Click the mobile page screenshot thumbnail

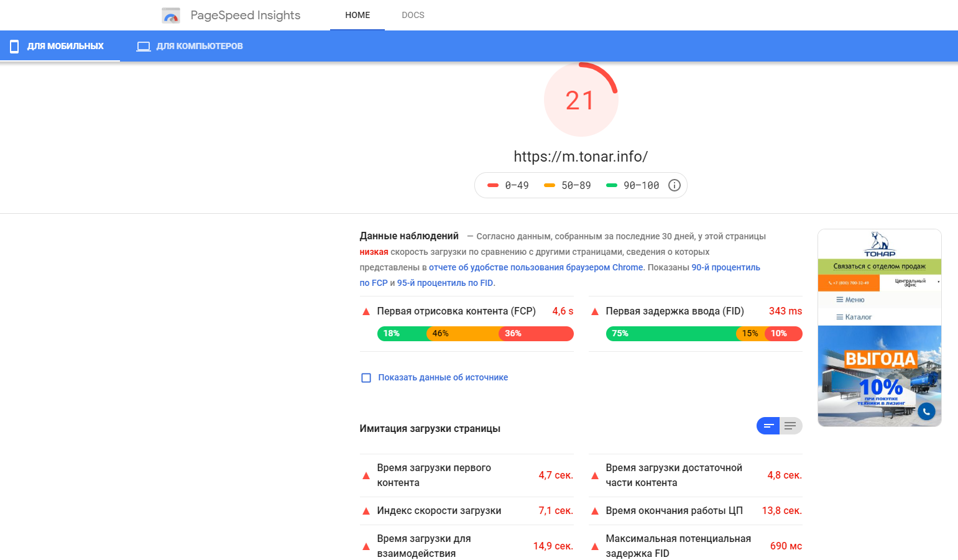pos(880,328)
